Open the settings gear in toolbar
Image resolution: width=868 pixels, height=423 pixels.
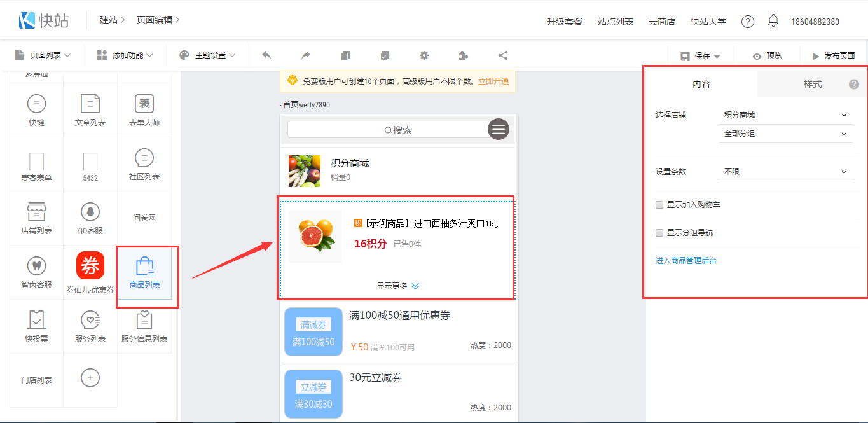[x=424, y=55]
